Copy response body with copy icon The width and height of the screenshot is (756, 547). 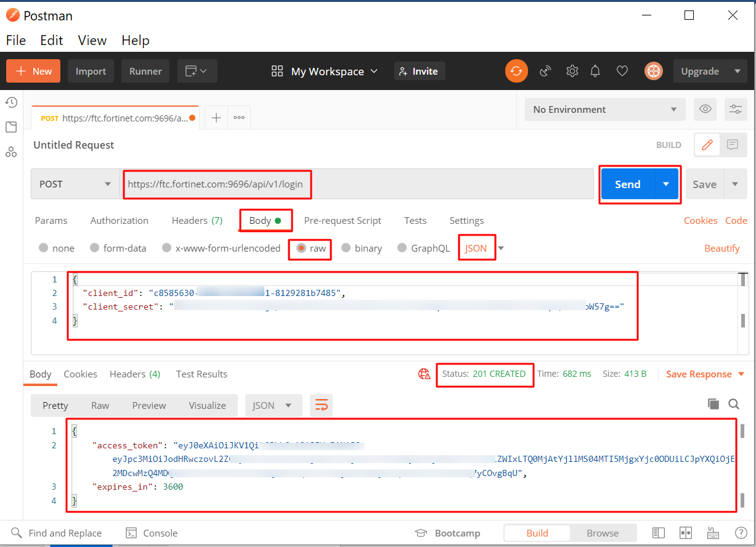(713, 404)
